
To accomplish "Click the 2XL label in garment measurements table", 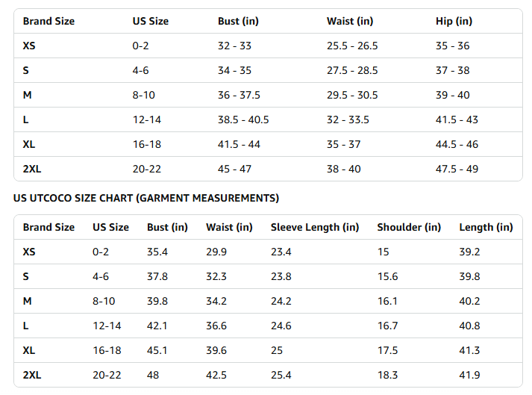I will [32, 375].
